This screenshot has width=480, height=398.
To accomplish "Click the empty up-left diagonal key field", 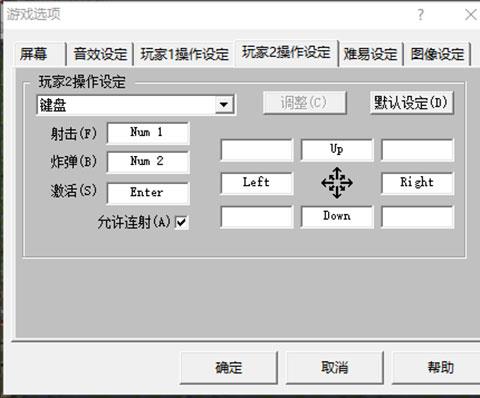I will (257, 150).
